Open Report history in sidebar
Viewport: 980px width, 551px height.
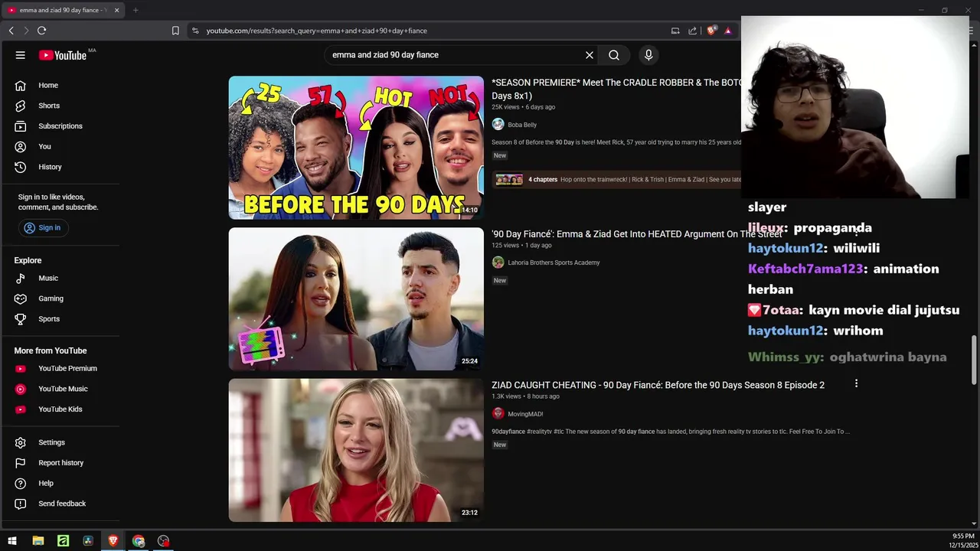pyautogui.click(x=60, y=463)
